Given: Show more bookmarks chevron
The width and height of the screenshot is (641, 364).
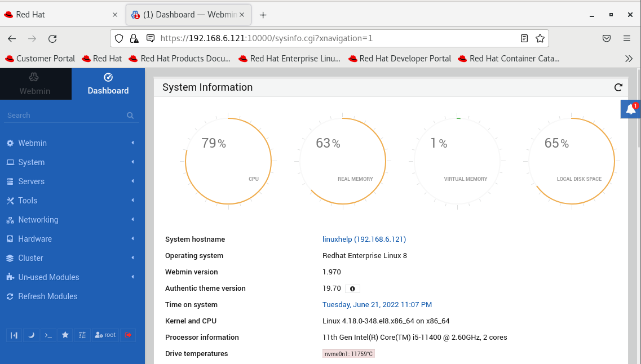Looking at the screenshot, I should pos(629,59).
